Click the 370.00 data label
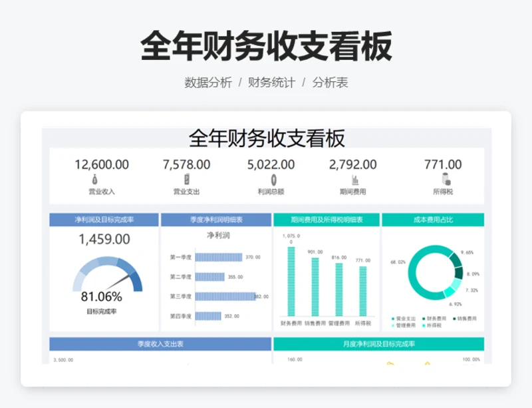 click(x=253, y=257)
